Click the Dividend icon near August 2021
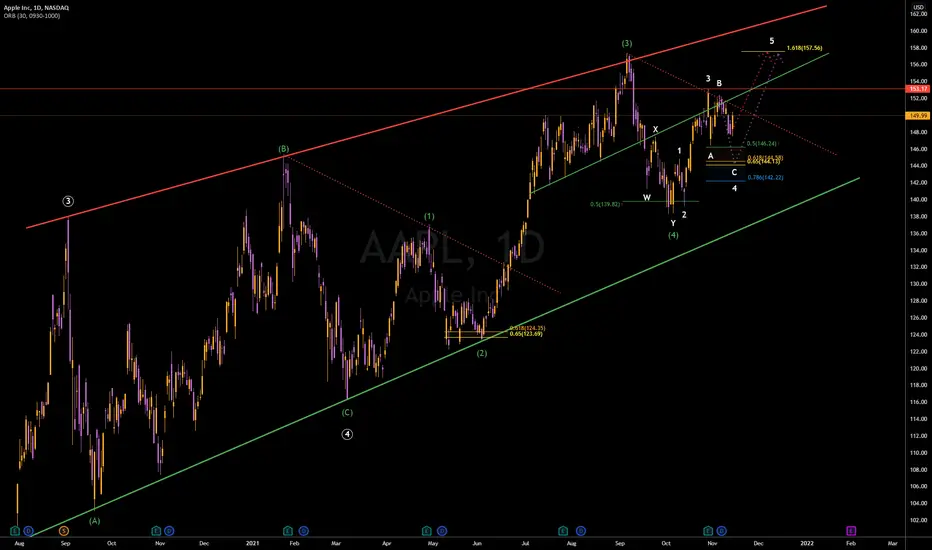The image size is (932, 550). (581, 530)
